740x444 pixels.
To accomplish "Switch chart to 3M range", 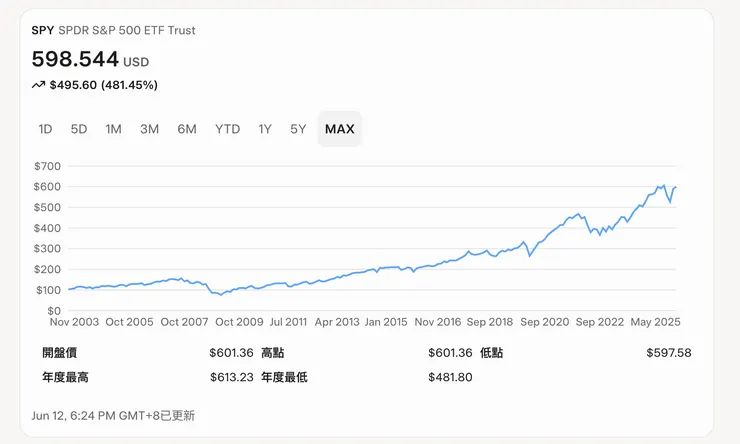I will point(149,129).
